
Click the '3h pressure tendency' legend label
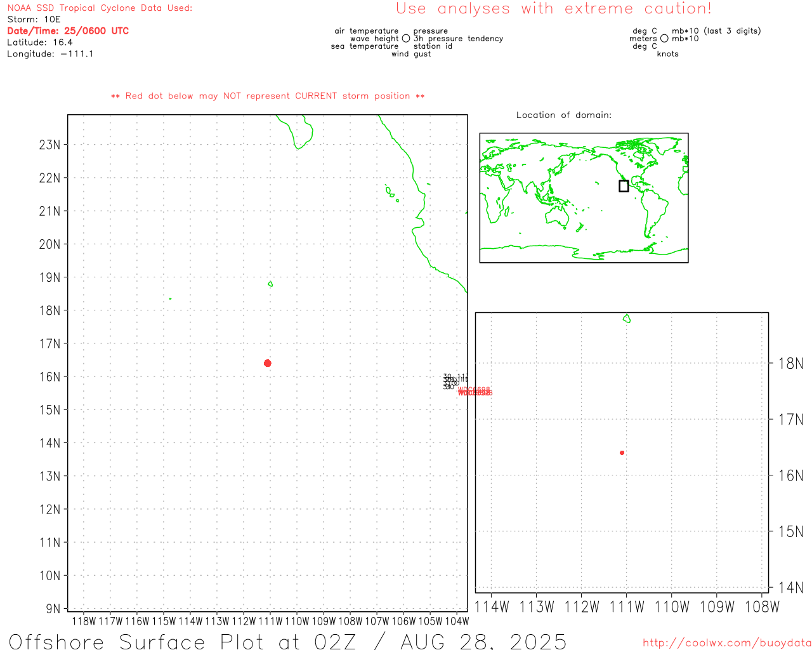pyautogui.click(x=459, y=39)
